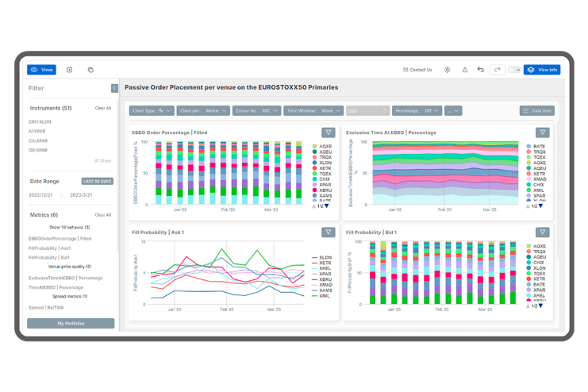Image resolution: width=588 pixels, height=392 pixels.
Task: Select FillProbability Ask1 metric in list
Action: pos(49,248)
